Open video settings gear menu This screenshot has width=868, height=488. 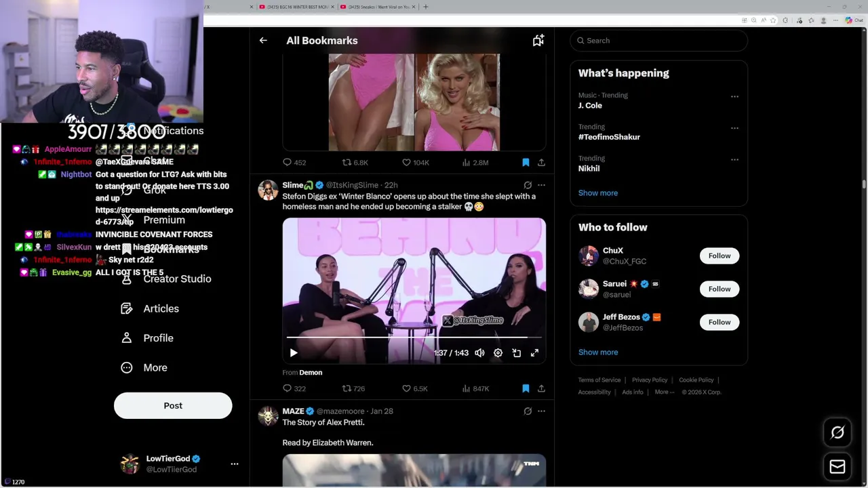click(498, 352)
